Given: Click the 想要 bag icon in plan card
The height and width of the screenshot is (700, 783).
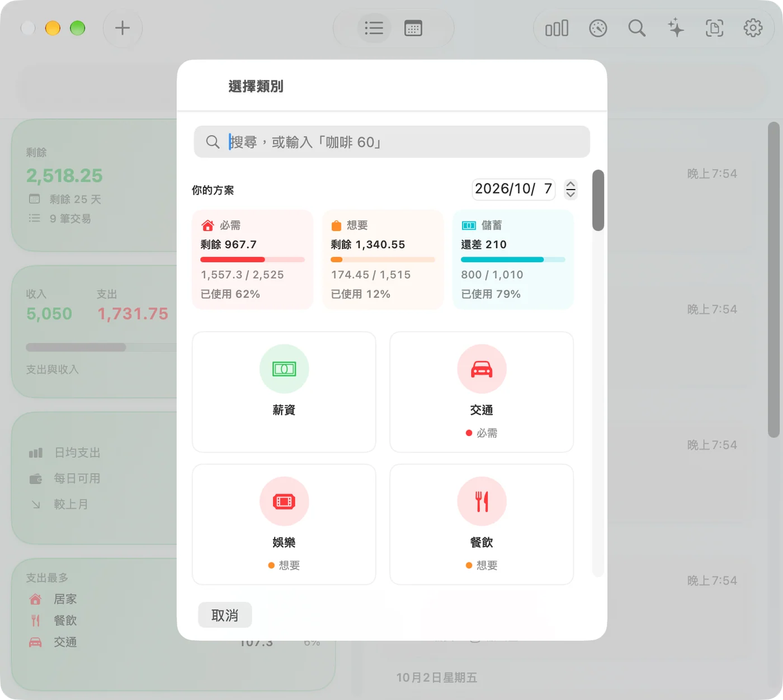Looking at the screenshot, I should 336,226.
